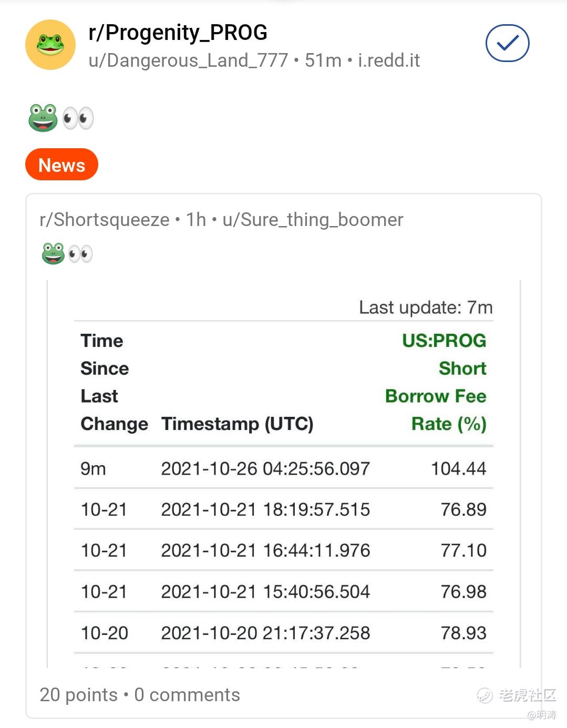Select the 78.93 rate value
This screenshot has height=728, width=567.
click(x=463, y=633)
